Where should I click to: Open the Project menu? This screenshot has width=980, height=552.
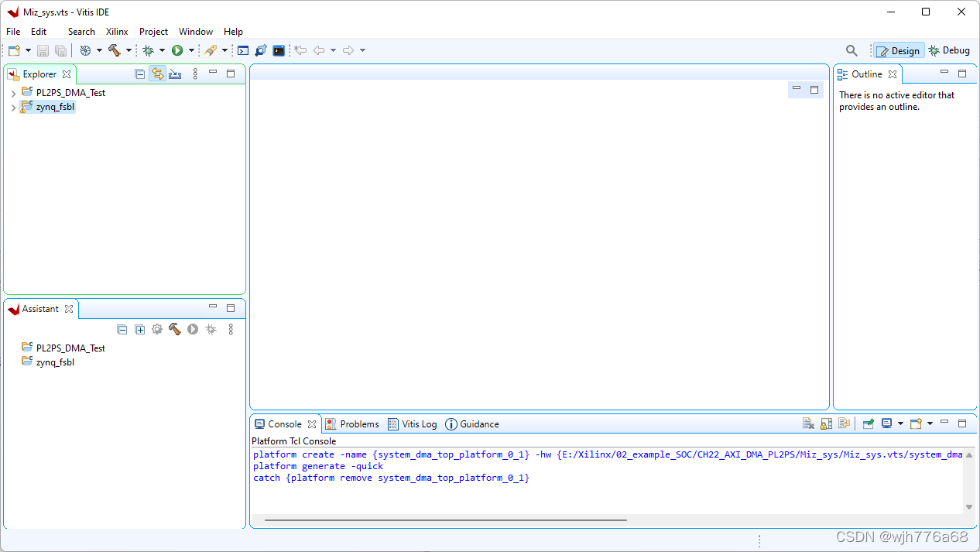[153, 32]
